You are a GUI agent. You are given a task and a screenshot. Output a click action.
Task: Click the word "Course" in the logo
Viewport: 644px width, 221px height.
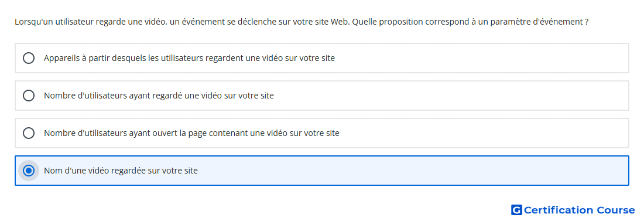[x=616, y=210]
